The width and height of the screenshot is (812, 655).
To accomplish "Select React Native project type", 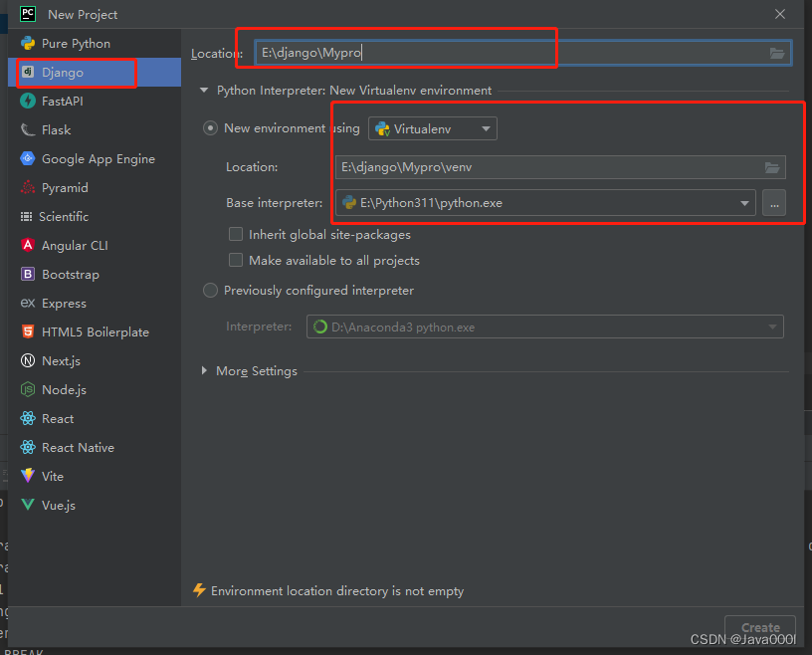I will tap(95, 447).
